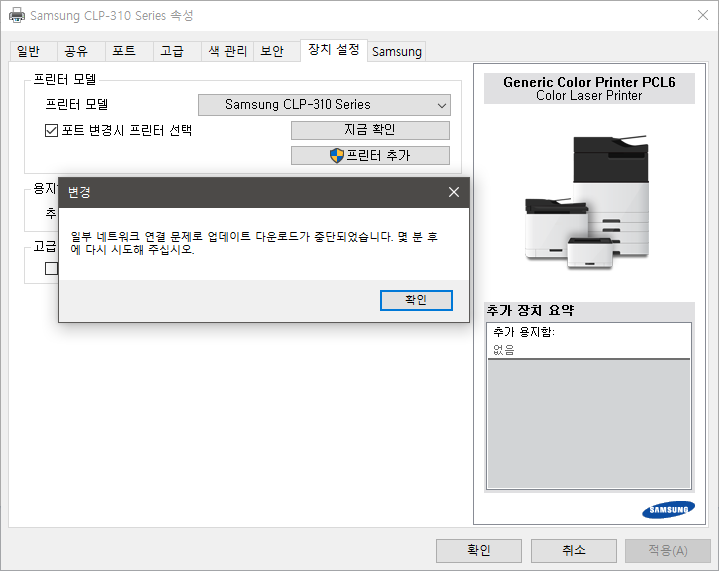Click the 추가 장치 요약 header
The height and width of the screenshot is (571, 719).
(530, 310)
